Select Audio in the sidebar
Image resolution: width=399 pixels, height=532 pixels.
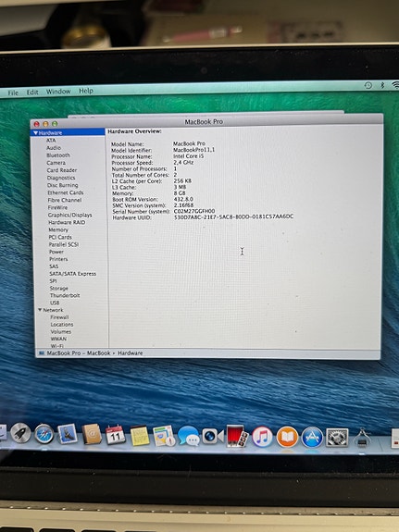pos(54,148)
